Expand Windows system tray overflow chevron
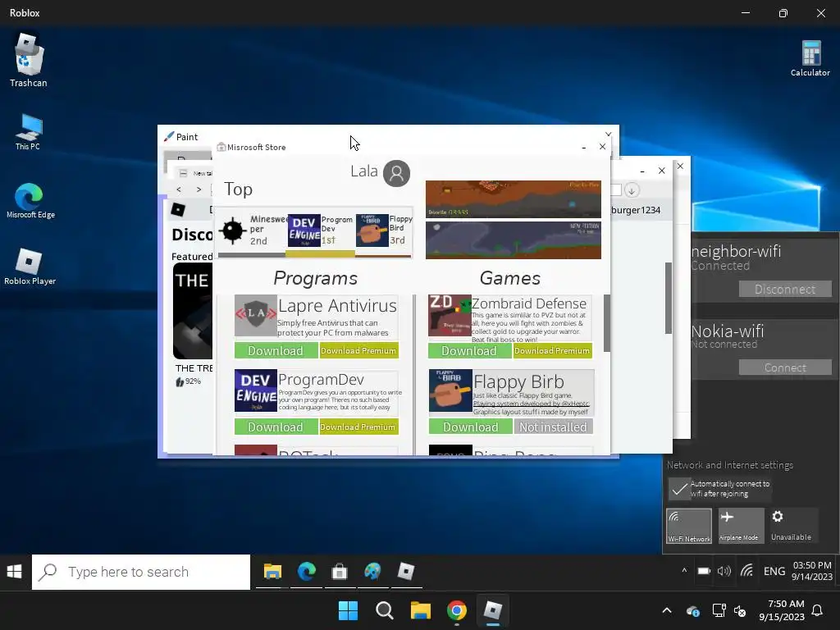This screenshot has width=840, height=630. point(667,610)
